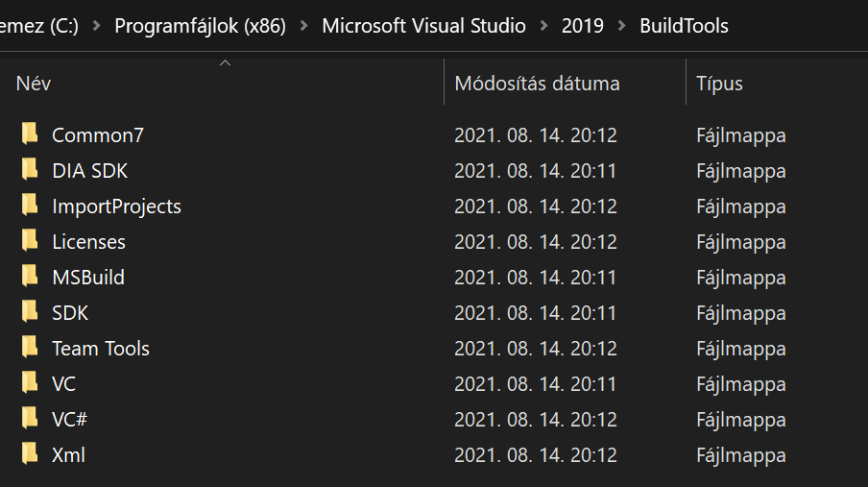Select the VC folder name
The image size is (868, 487).
point(63,384)
